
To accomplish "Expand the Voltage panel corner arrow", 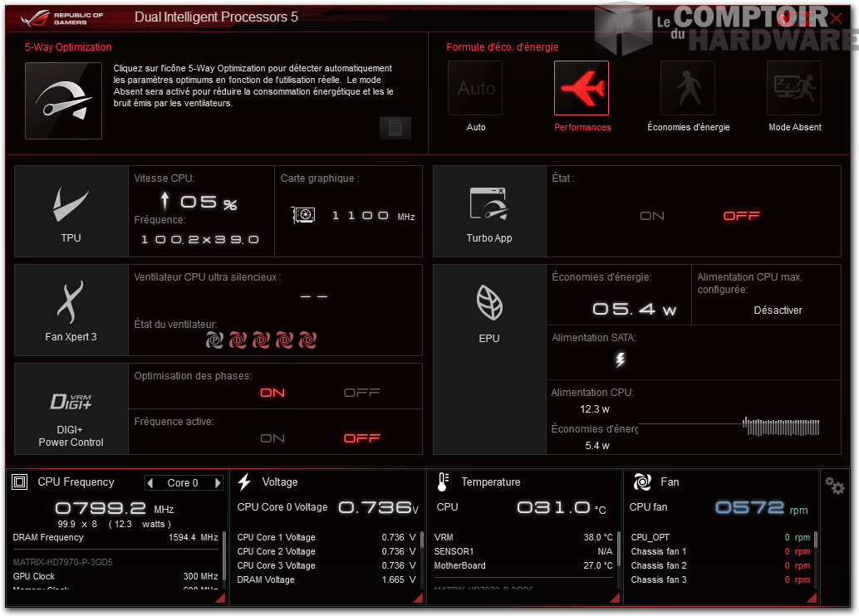I will pos(417,598).
